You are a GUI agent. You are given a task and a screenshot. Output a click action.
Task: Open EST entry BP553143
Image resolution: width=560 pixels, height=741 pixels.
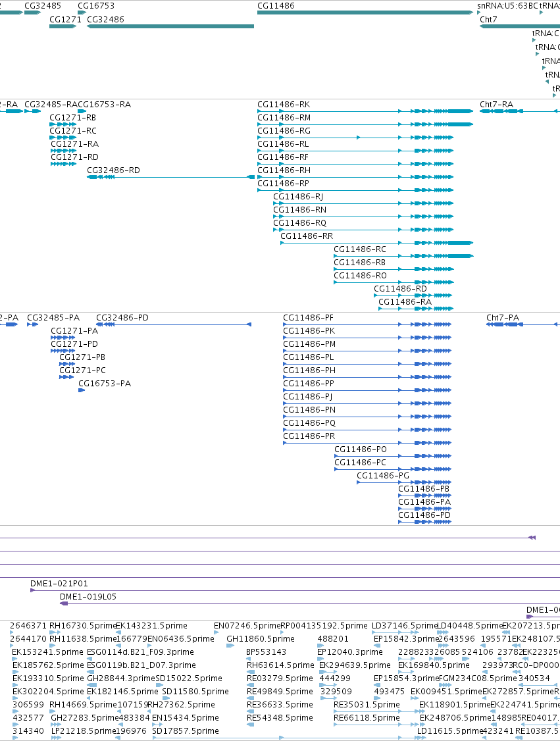click(266, 653)
